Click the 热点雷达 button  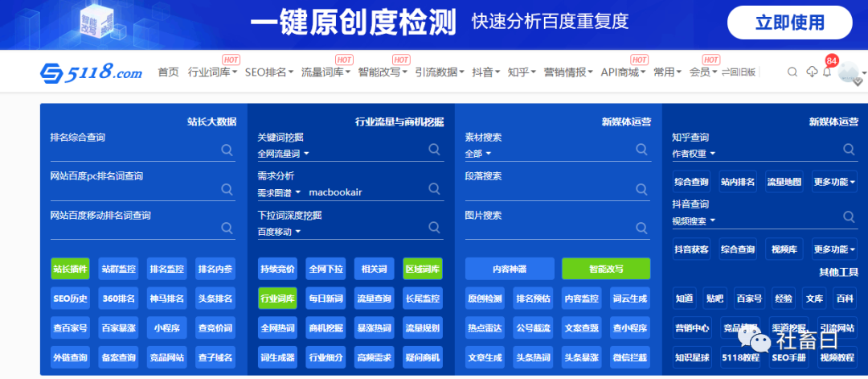pyautogui.click(x=485, y=328)
